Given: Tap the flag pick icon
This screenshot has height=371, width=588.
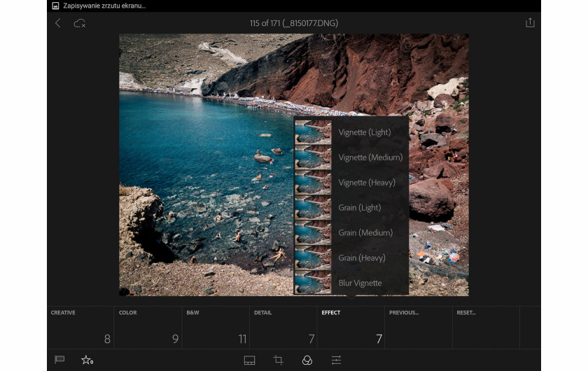Looking at the screenshot, I should point(59,360).
